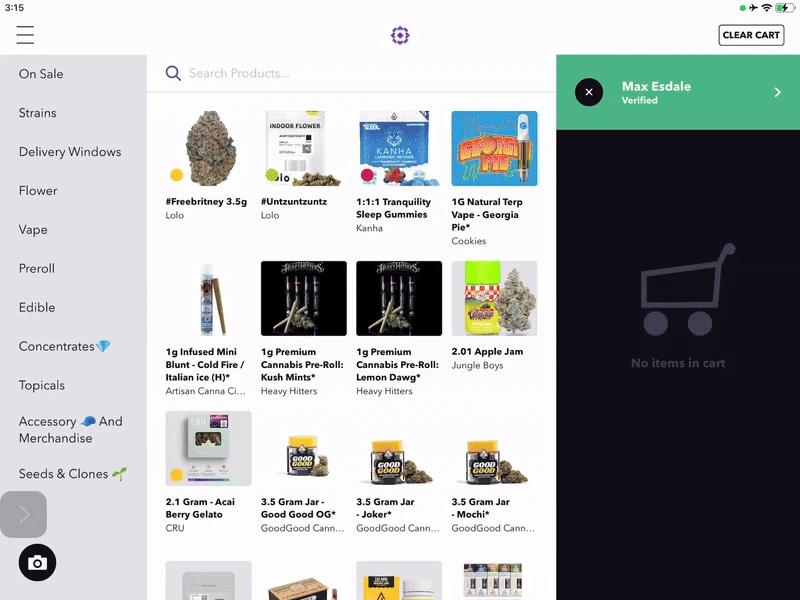Expand the sidebar arrow button
This screenshot has height=600, width=800.
coord(23,514)
